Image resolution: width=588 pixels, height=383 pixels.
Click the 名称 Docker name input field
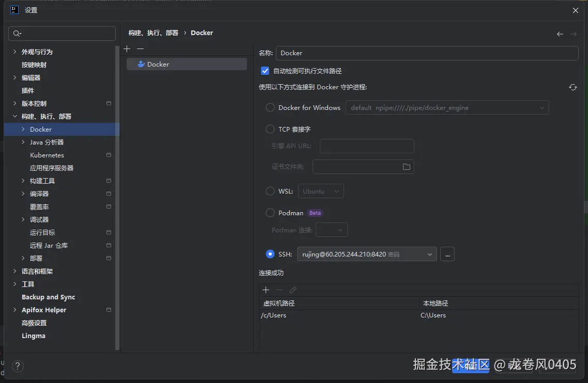427,53
